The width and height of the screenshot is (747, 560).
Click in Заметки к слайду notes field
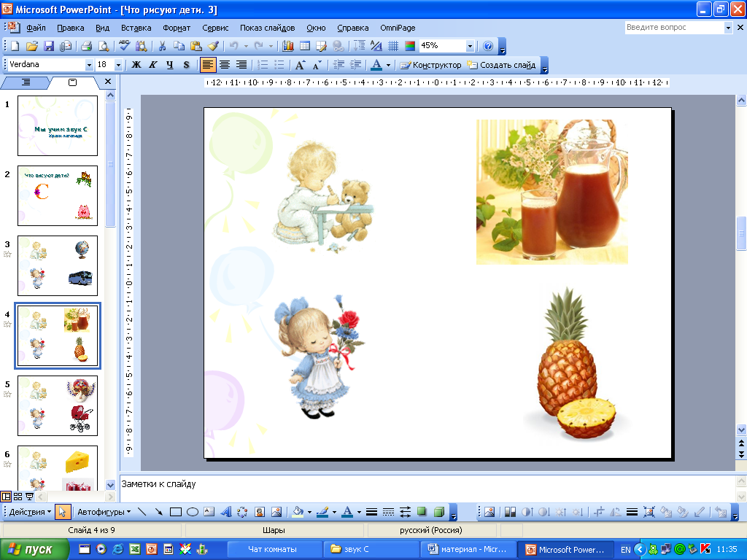(427, 488)
